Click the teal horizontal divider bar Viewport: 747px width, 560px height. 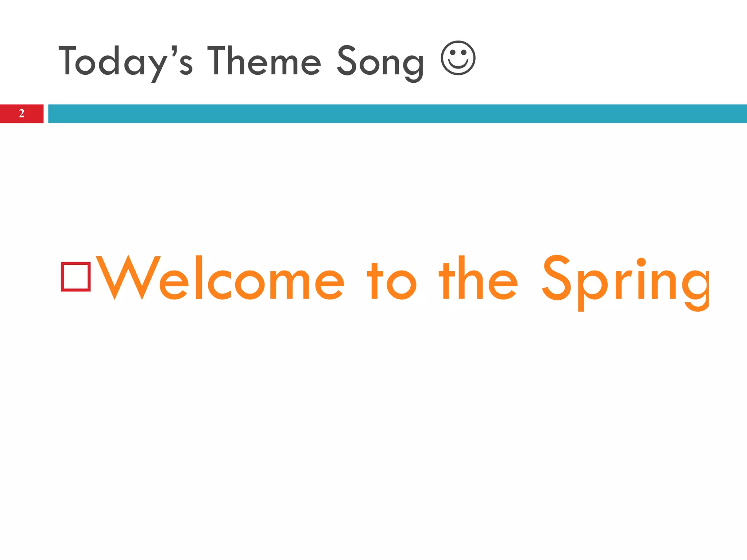[398, 114]
